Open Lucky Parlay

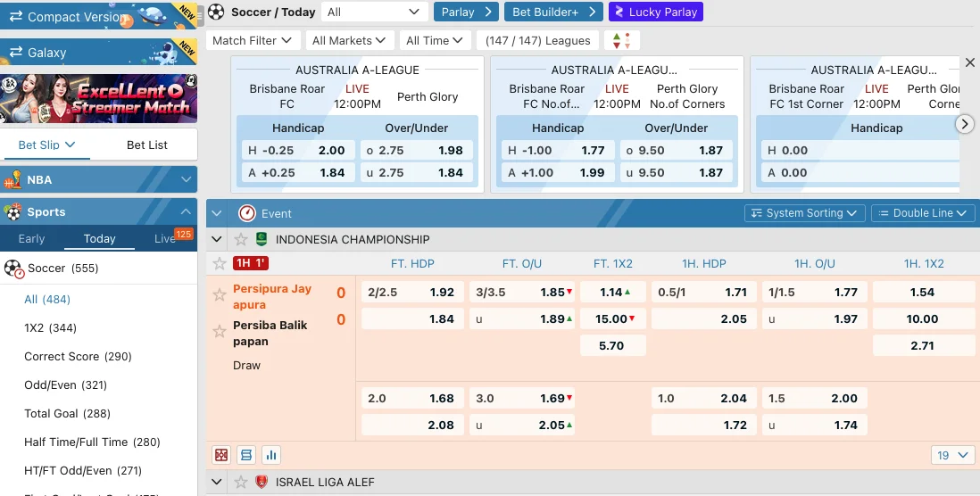[x=656, y=12]
